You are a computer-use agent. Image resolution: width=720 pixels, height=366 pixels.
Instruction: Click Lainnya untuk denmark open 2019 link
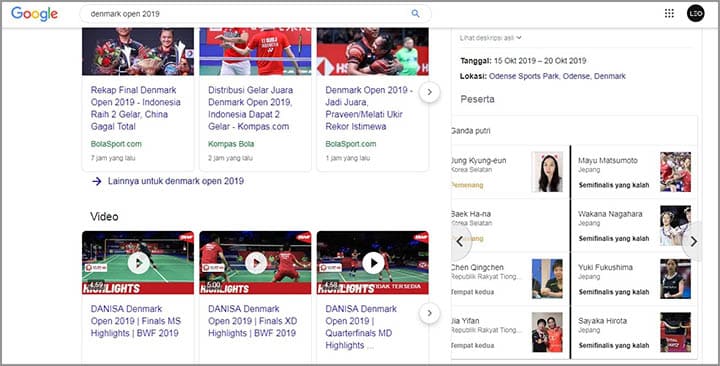(176, 181)
